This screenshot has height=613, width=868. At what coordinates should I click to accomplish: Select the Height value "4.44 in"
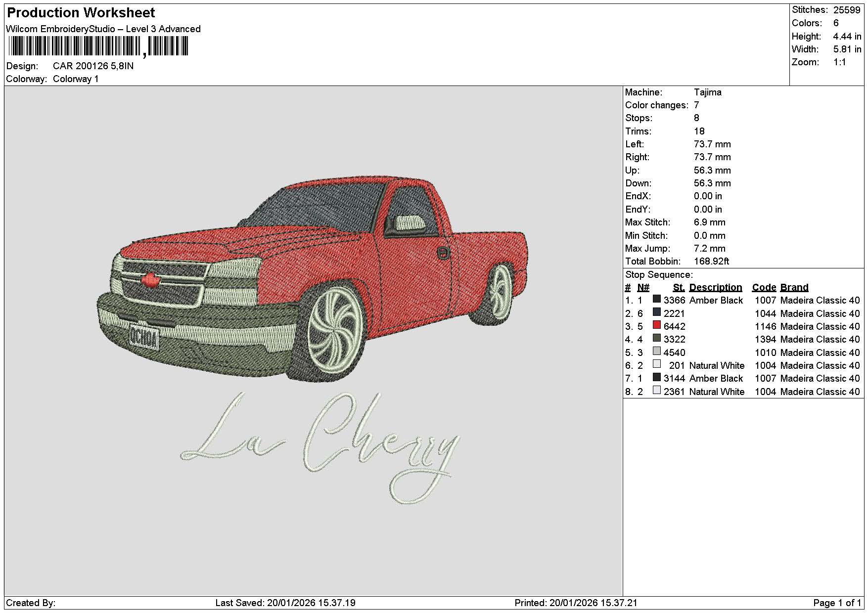[x=847, y=37]
